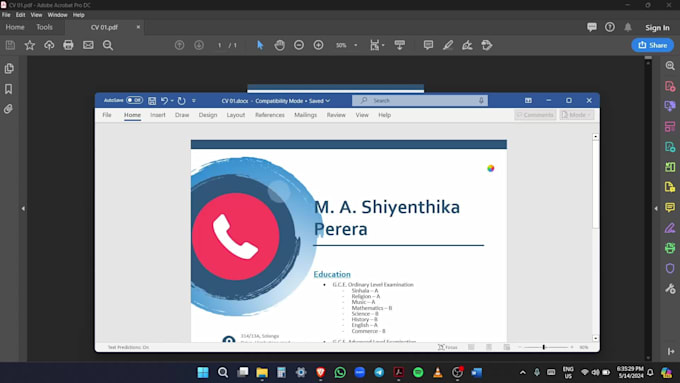680x383 pixels.
Task: Go to previous page arrow in Acrobat
Action: coord(179,45)
